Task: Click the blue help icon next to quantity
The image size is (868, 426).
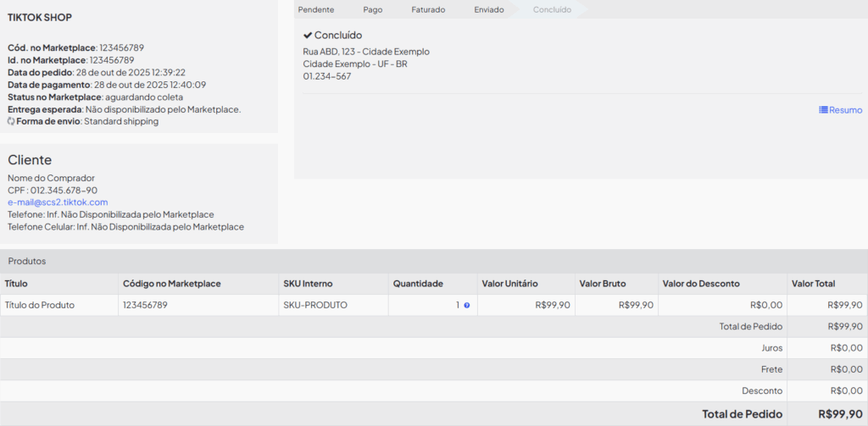Action: point(466,306)
